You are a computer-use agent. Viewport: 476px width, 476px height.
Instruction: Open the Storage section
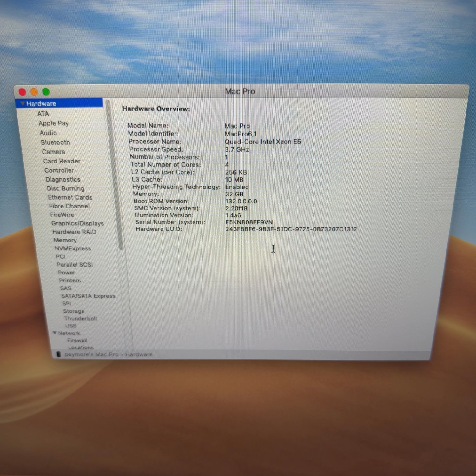tap(74, 311)
